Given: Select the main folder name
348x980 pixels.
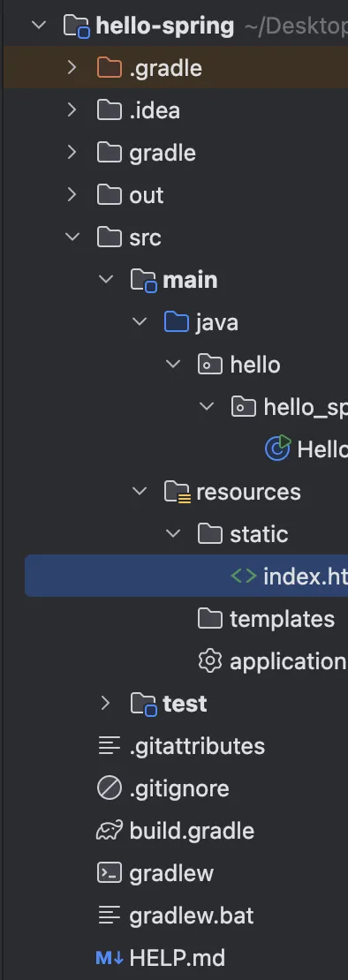Looking at the screenshot, I should [x=190, y=280].
